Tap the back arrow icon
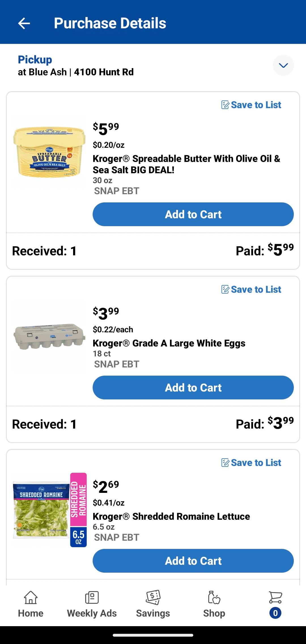The width and height of the screenshot is (306, 644). pyautogui.click(x=24, y=23)
